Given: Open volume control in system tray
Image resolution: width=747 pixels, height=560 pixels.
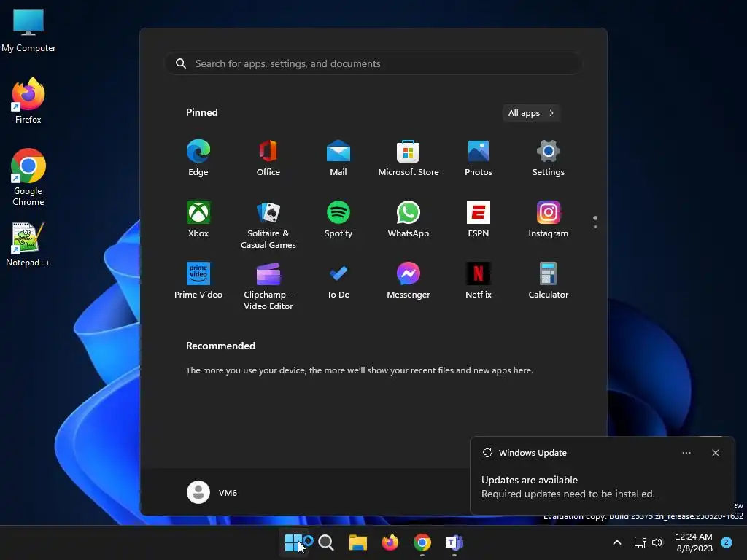Looking at the screenshot, I should (657, 542).
